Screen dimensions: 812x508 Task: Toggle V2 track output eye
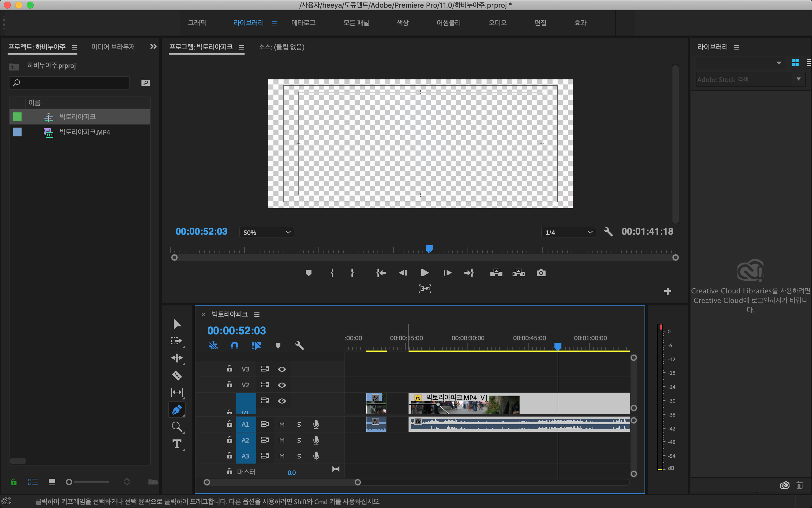point(282,385)
